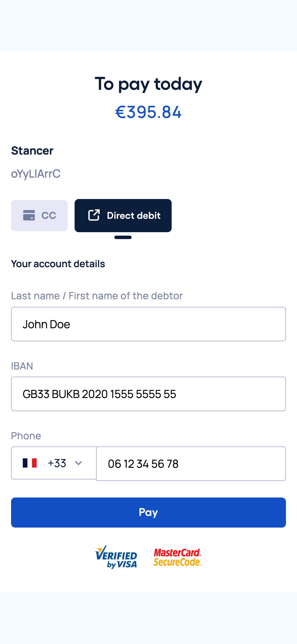The width and height of the screenshot is (297, 644).
Task: Switch to the CC payment tab
Action: [x=39, y=216]
